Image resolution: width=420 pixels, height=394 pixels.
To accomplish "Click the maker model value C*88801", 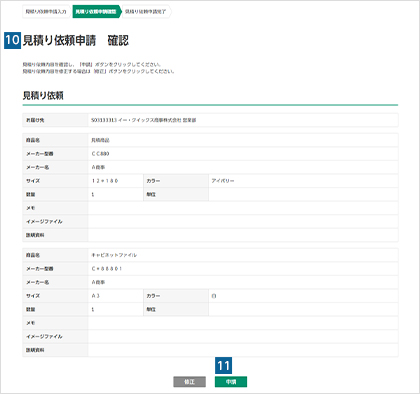I will click(107, 269).
